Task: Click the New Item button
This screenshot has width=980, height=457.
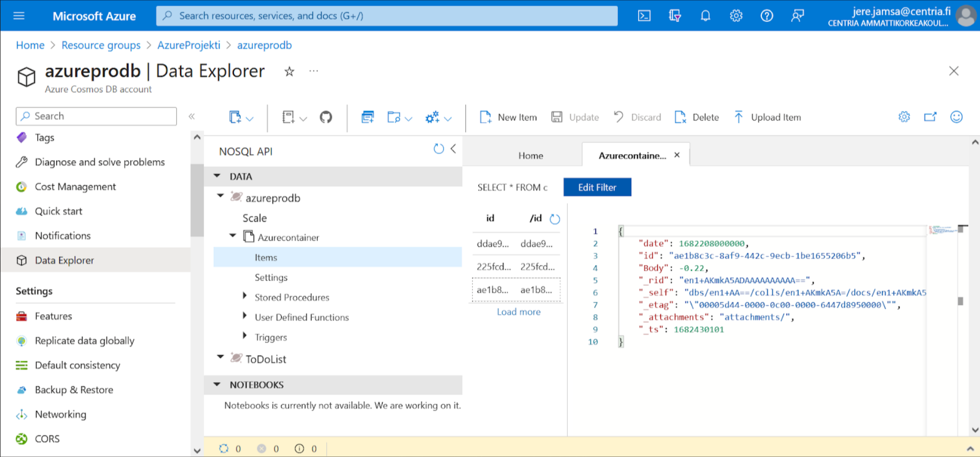Action: point(508,117)
